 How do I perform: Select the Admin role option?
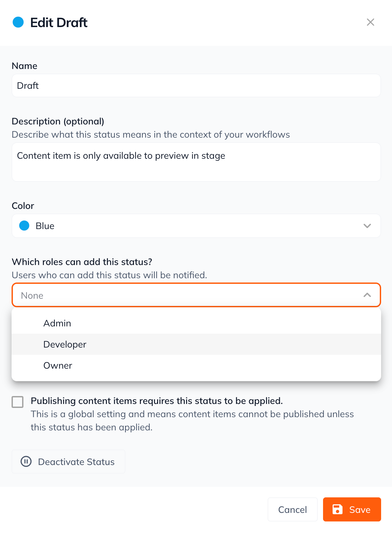point(57,323)
